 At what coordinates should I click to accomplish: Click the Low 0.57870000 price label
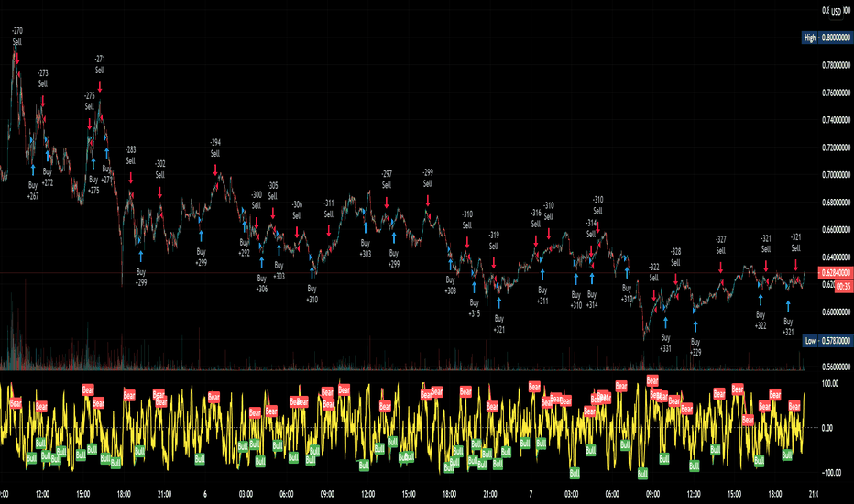point(827,341)
